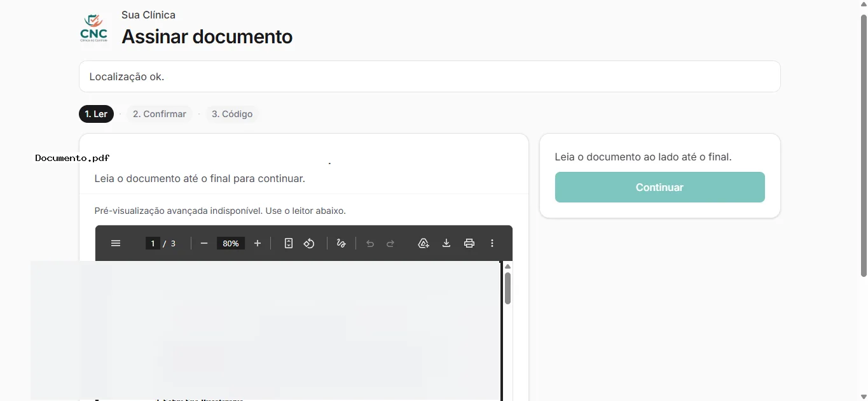Open the PDF viewer sidebar menu icon
Viewport: 868px width, 401px height.
pos(116,243)
